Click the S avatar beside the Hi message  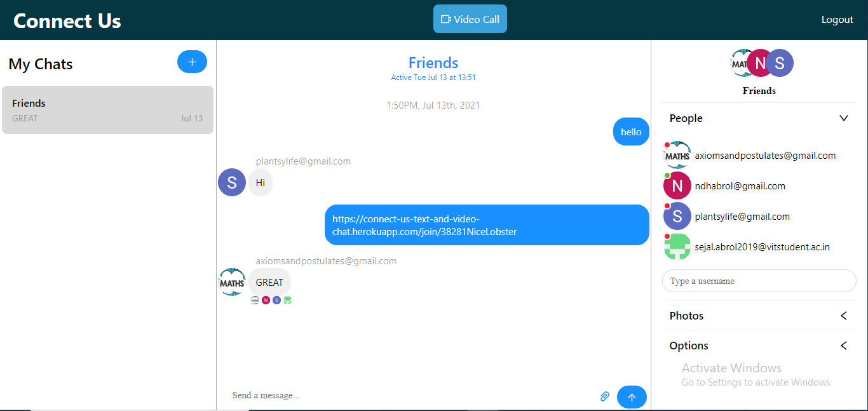coord(232,182)
